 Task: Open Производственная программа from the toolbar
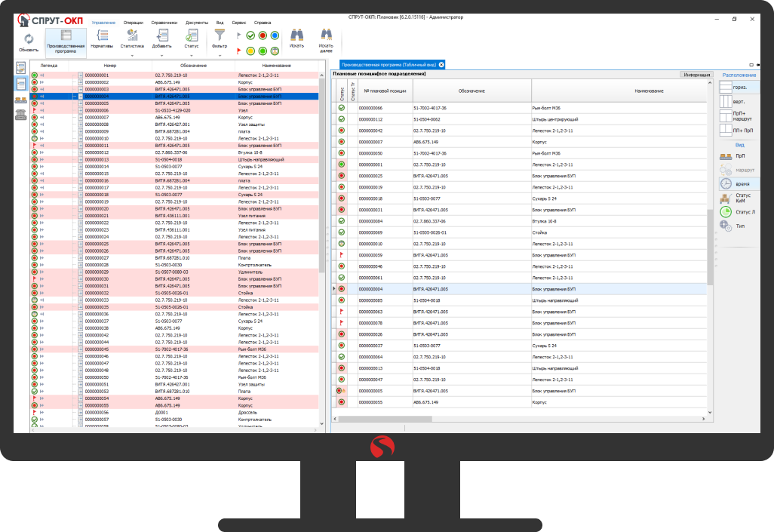tap(66, 39)
